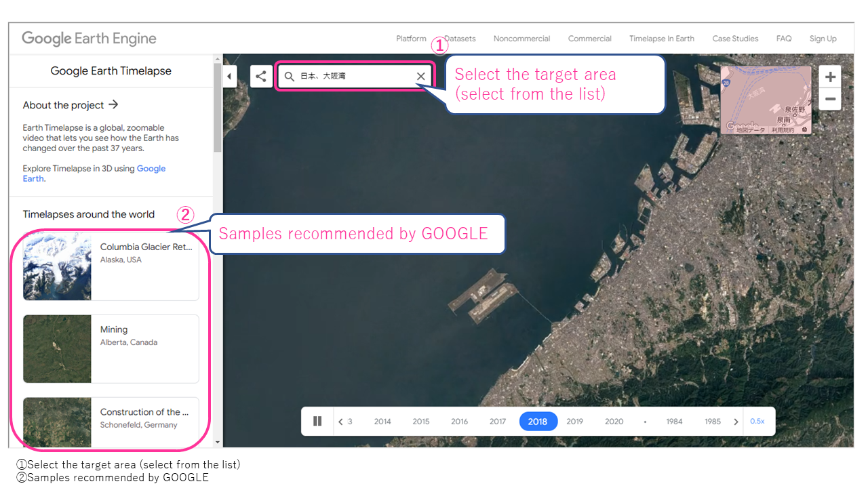Viewport: 868px width, 488px height.
Task: Click the share icon button
Action: 261,76
